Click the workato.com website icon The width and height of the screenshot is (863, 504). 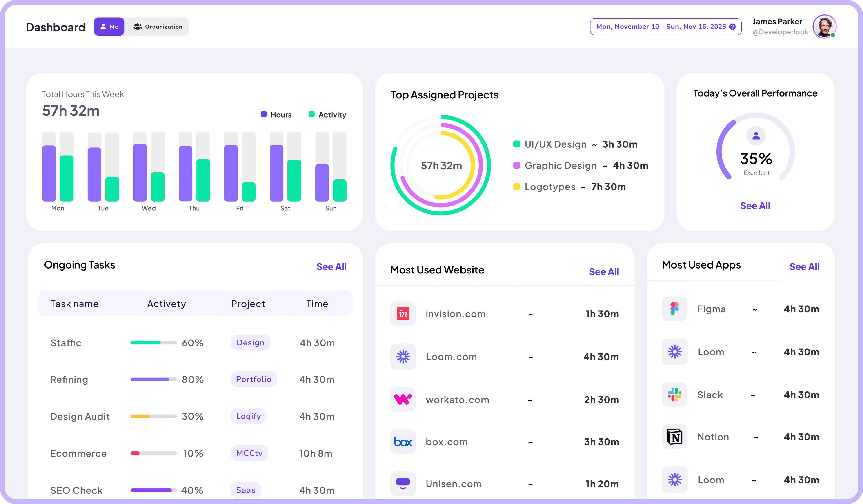(x=403, y=400)
